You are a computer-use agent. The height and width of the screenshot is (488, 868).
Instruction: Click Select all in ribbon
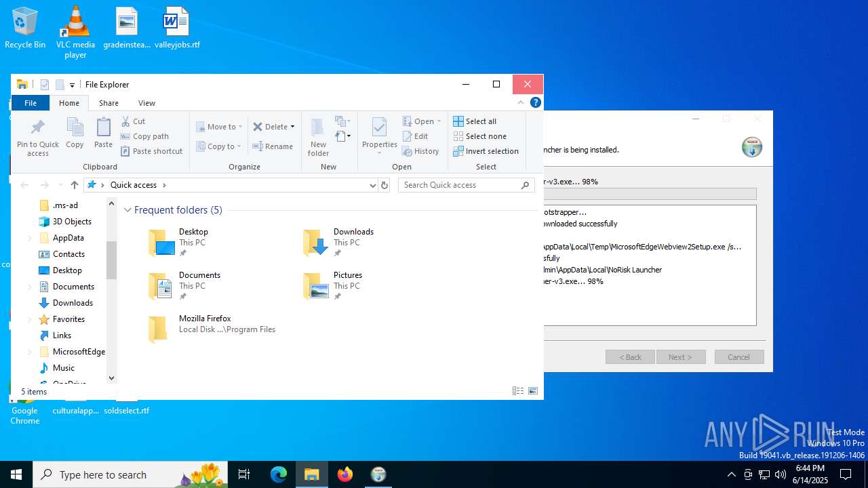click(x=475, y=121)
